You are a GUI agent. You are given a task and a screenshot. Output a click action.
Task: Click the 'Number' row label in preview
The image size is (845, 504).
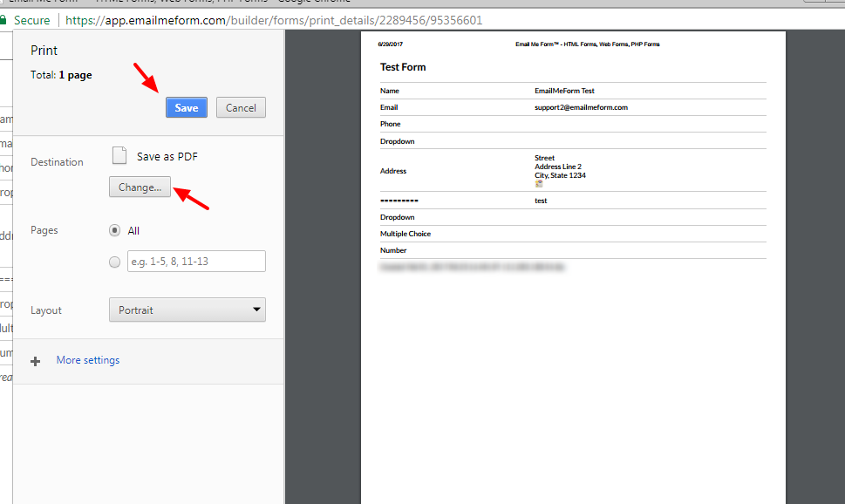coord(393,250)
